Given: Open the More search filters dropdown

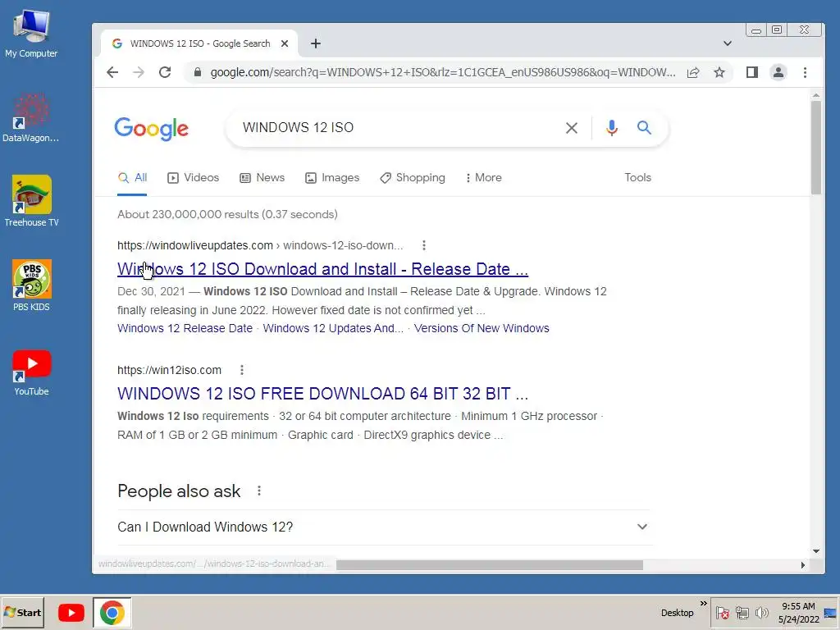Looking at the screenshot, I should (484, 178).
